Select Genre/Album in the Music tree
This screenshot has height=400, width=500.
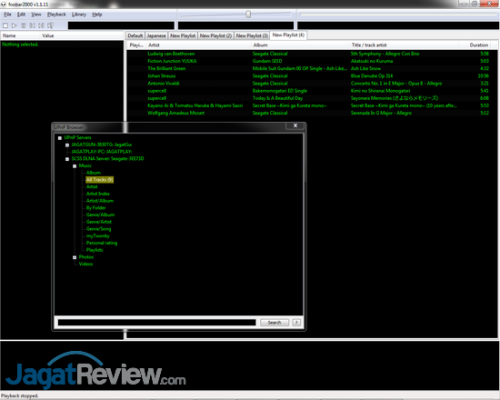tap(100, 215)
